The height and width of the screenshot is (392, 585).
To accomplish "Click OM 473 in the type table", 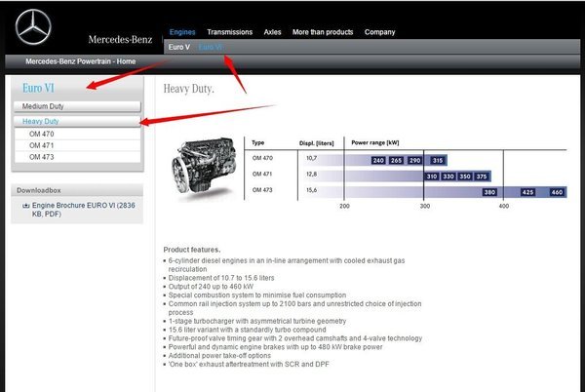I will tap(262, 190).
